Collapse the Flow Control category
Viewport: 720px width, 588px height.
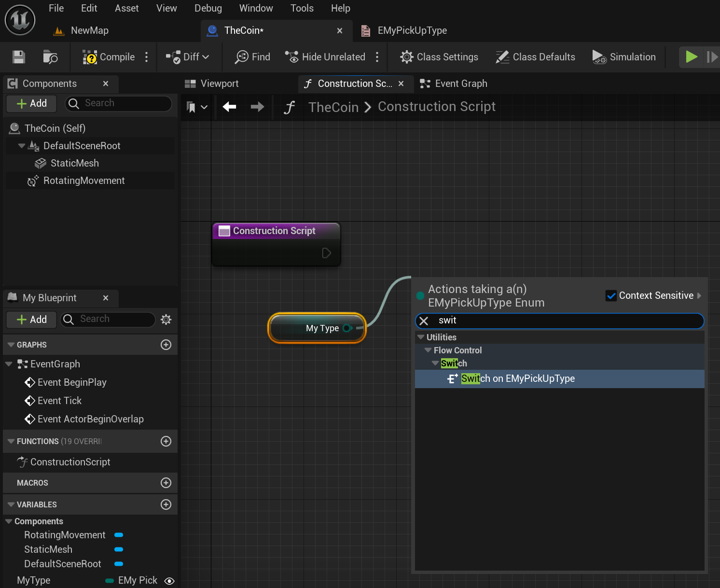(428, 350)
